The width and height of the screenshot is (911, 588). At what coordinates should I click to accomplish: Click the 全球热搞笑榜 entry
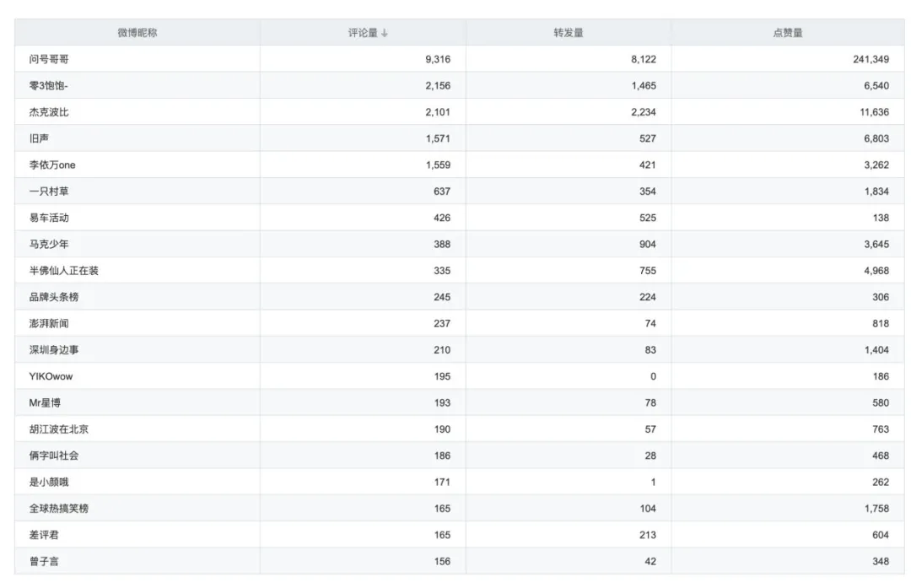[59, 509]
